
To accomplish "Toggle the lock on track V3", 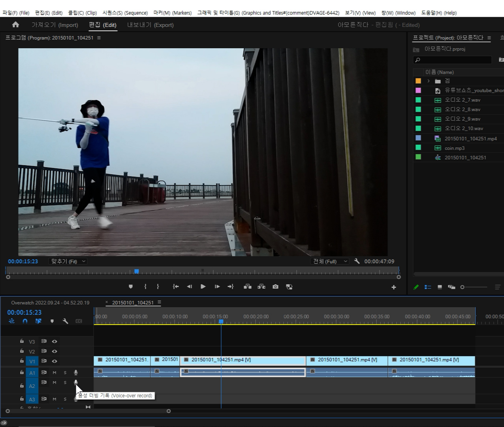I will tap(22, 341).
